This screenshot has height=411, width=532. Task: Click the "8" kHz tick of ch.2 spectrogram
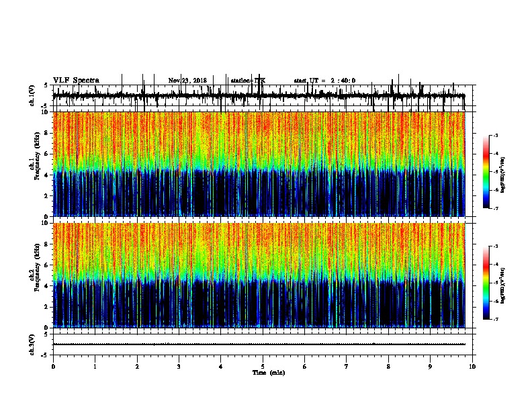pyautogui.click(x=47, y=244)
